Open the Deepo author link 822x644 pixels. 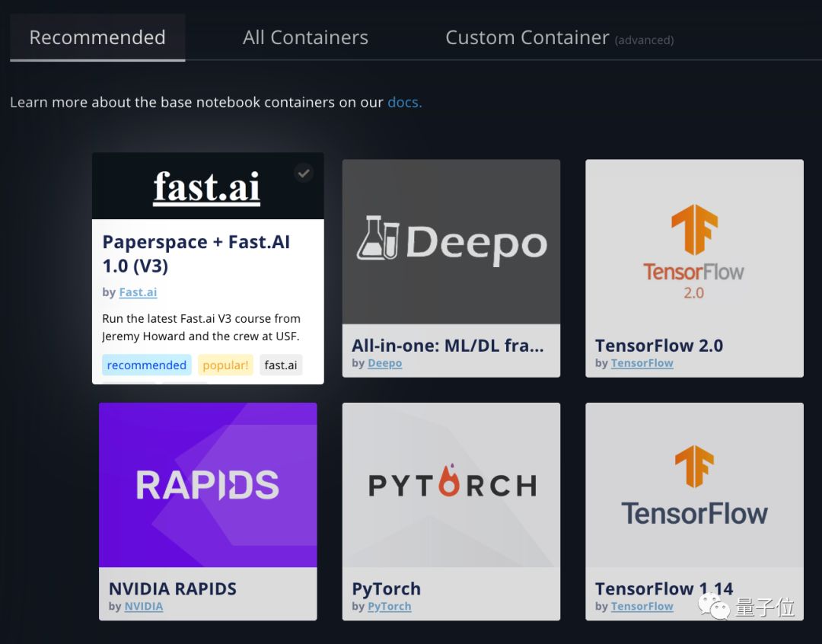coord(384,363)
